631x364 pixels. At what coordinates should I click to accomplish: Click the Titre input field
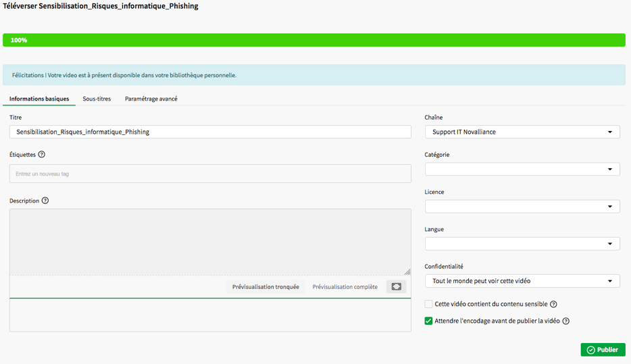(x=210, y=132)
